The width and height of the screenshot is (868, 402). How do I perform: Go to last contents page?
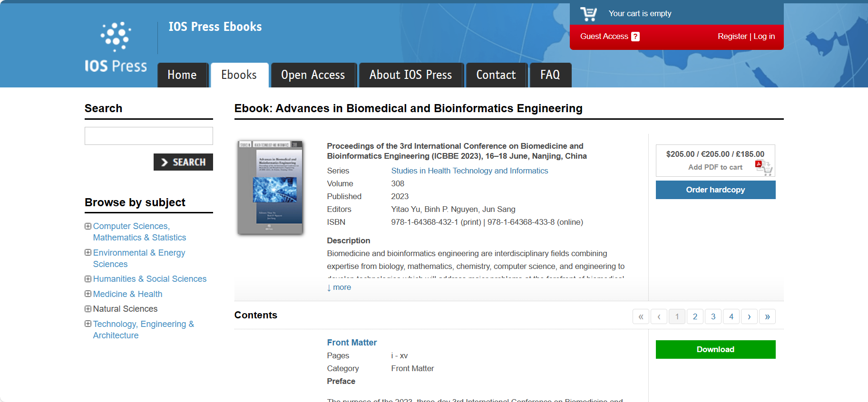(x=767, y=316)
